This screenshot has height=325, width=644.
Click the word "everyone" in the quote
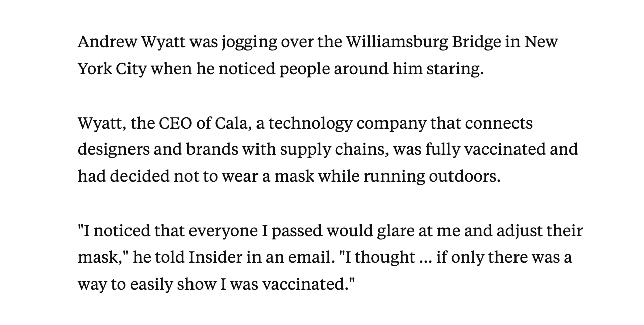(x=224, y=232)
